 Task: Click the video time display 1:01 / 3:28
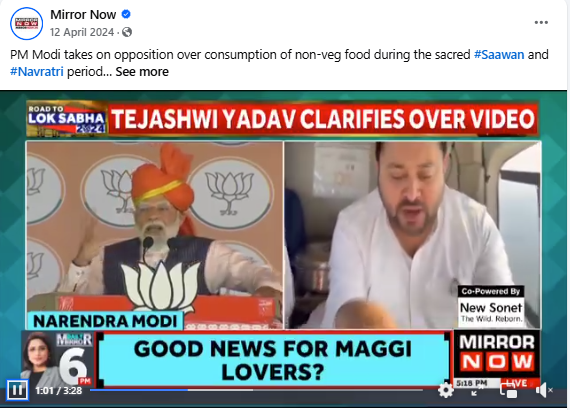[x=59, y=391]
